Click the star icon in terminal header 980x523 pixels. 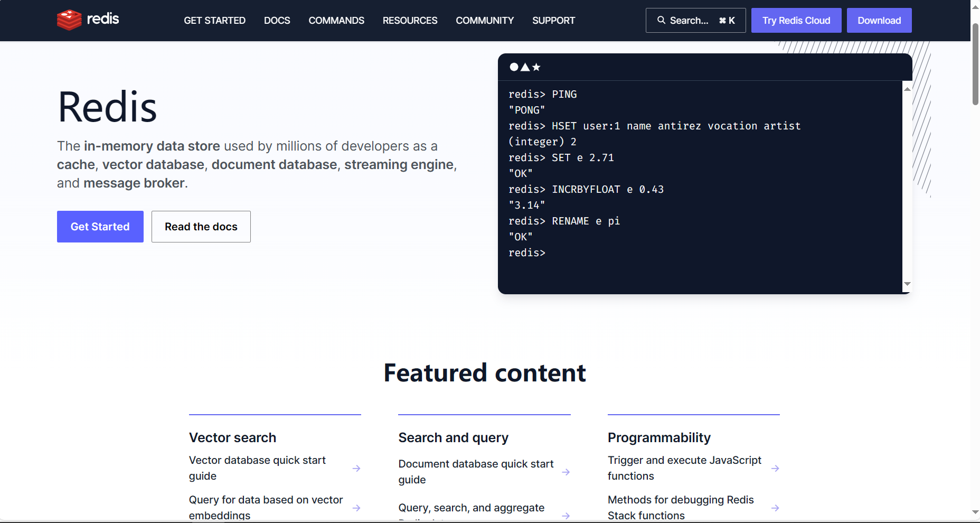(536, 67)
